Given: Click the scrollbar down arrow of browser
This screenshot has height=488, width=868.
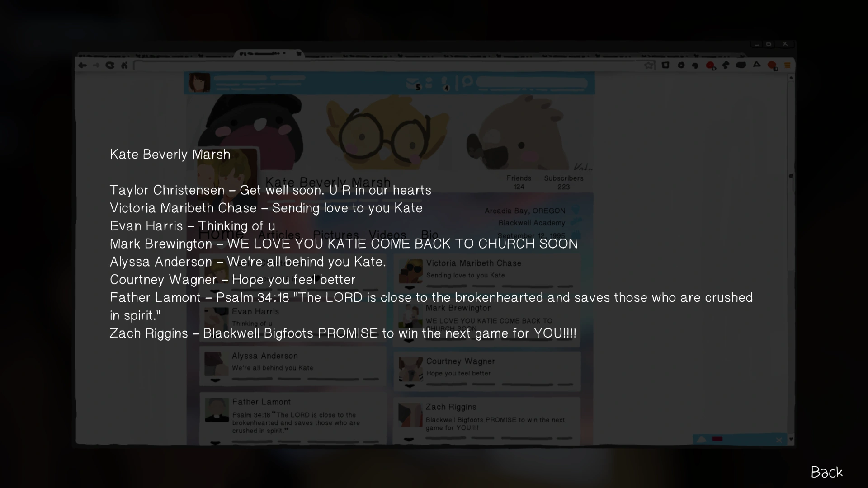Looking at the screenshot, I should [791, 439].
